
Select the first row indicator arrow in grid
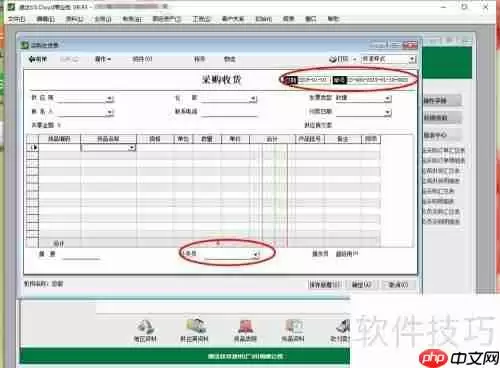[x=33, y=147]
